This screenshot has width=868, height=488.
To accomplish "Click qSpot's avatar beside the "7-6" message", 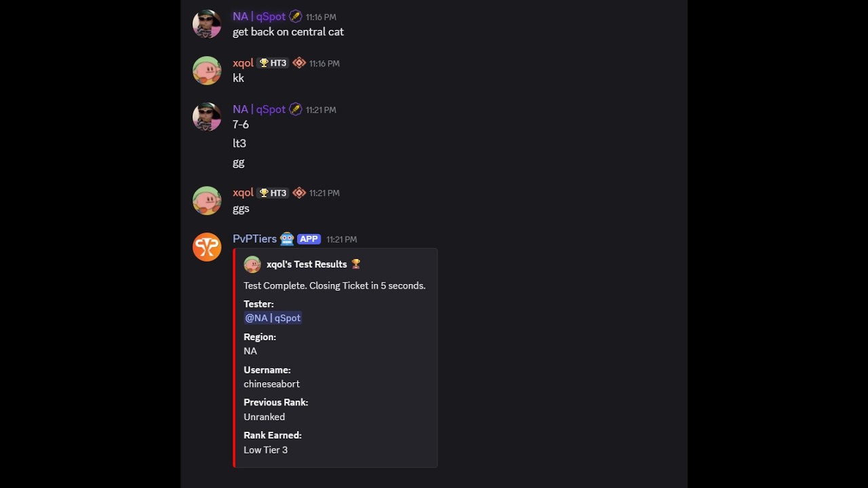I will [x=207, y=117].
